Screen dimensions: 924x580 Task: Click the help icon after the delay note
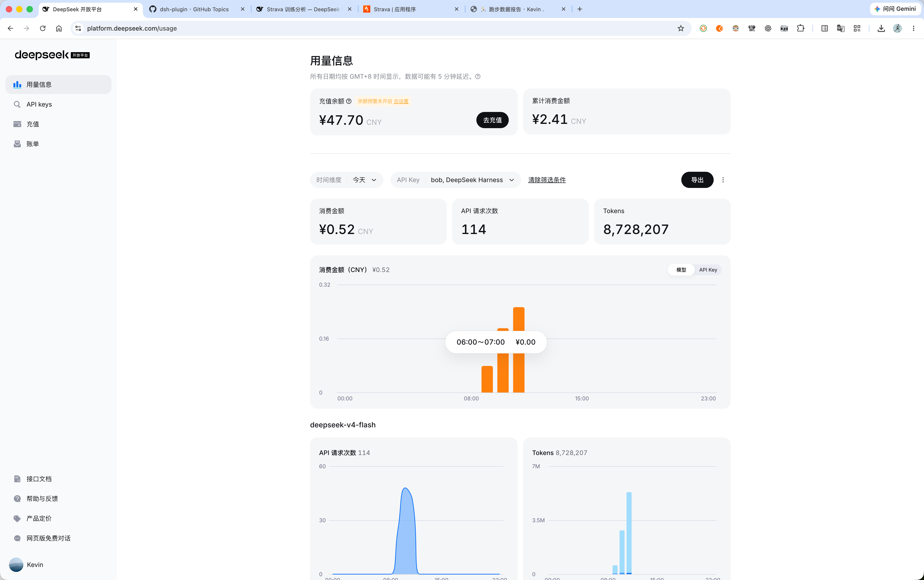478,76
